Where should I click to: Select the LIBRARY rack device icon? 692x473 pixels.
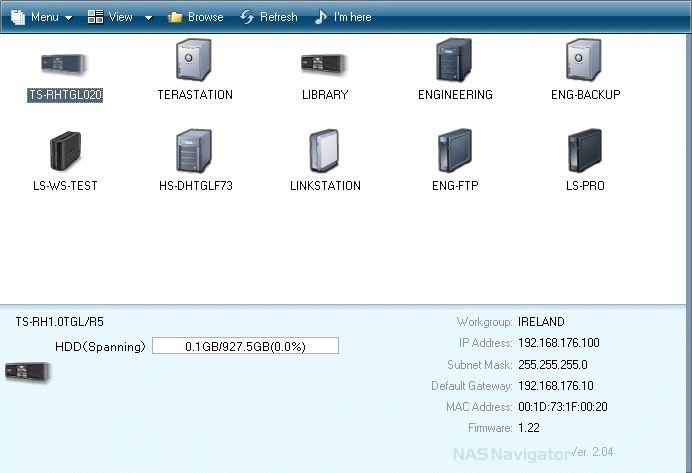(x=324, y=64)
